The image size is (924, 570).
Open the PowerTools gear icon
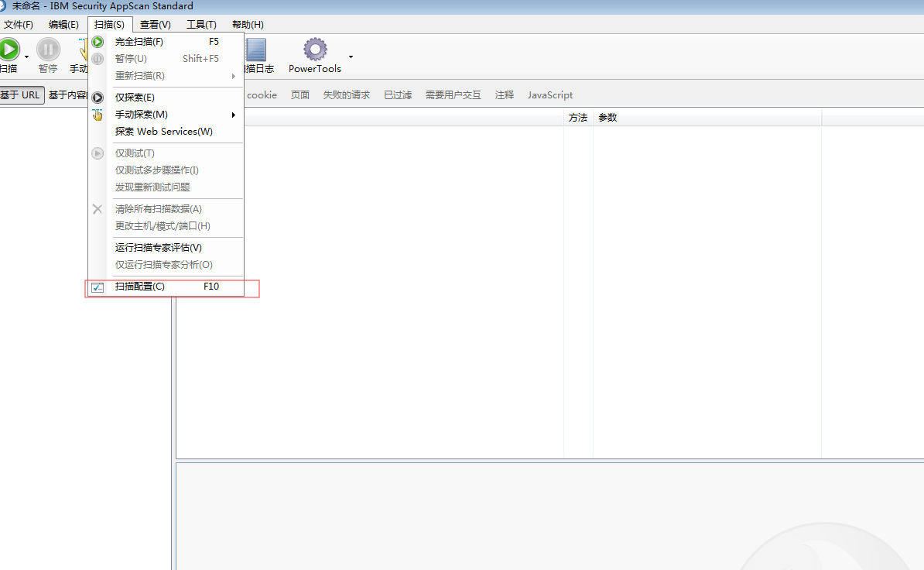[x=315, y=49]
